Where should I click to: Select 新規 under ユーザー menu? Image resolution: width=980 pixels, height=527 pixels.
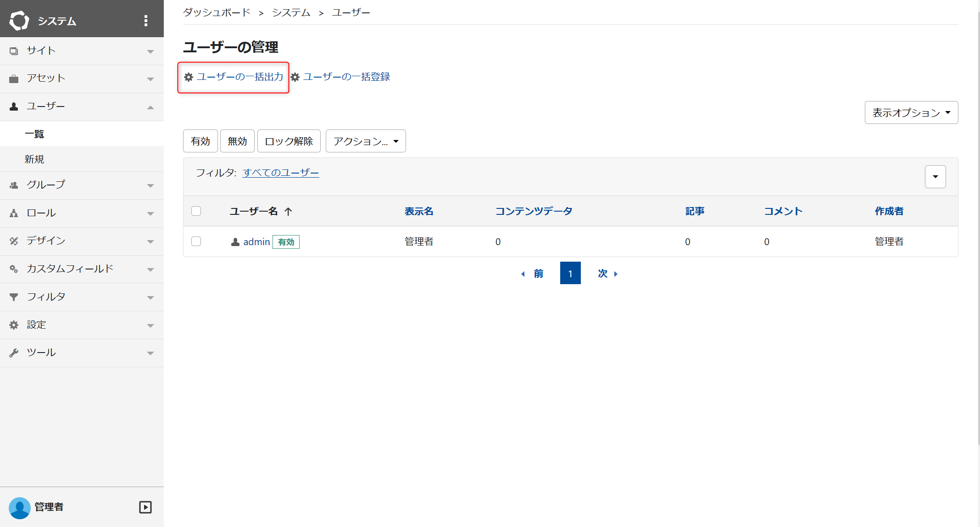(x=82, y=159)
